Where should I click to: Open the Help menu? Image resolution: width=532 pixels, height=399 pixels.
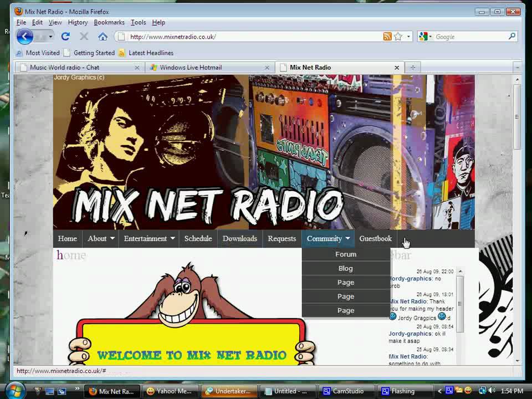click(x=158, y=22)
